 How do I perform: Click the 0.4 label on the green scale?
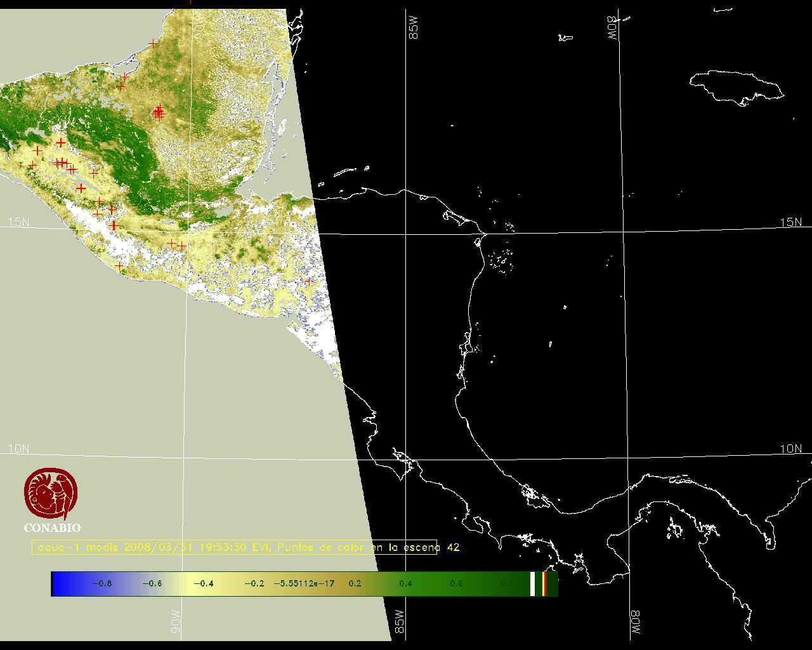[405, 583]
